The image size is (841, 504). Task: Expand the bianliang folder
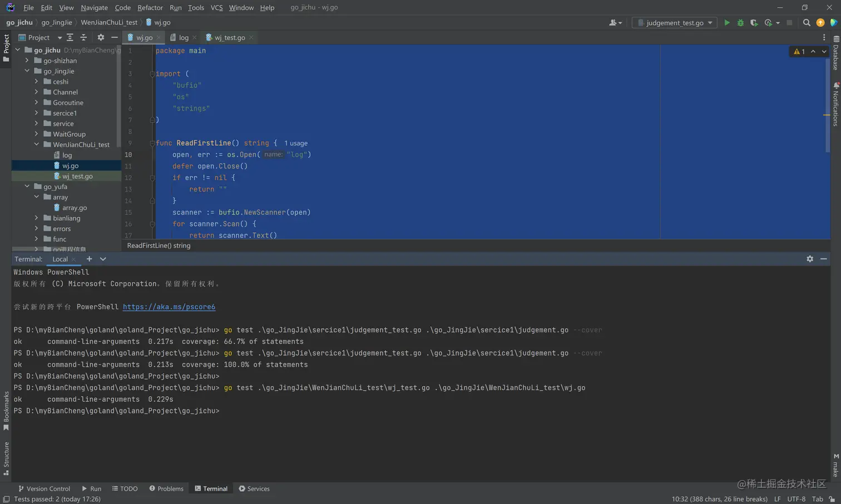(x=36, y=218)
